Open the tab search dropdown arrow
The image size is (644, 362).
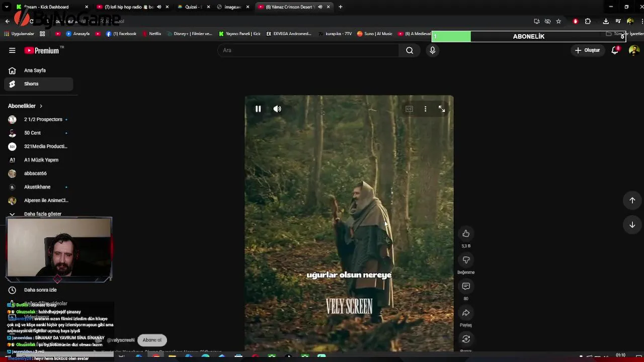(x=7, y=7)
